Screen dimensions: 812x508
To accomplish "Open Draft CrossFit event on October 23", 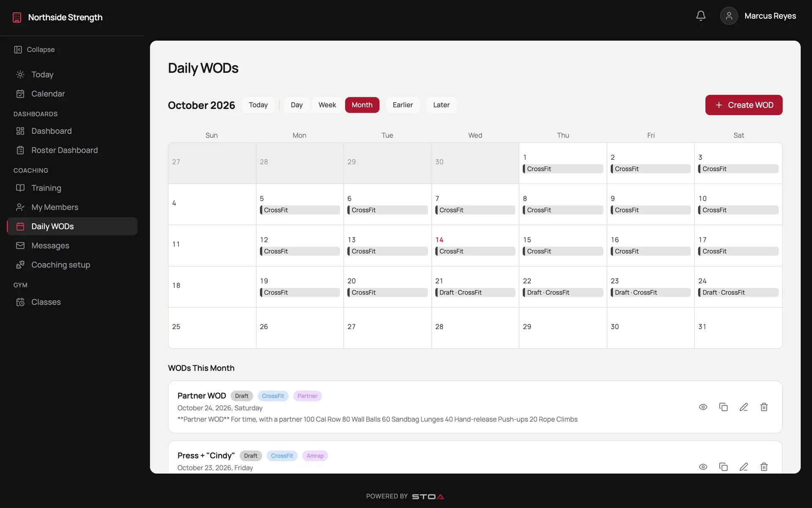I will coord(650,293).
